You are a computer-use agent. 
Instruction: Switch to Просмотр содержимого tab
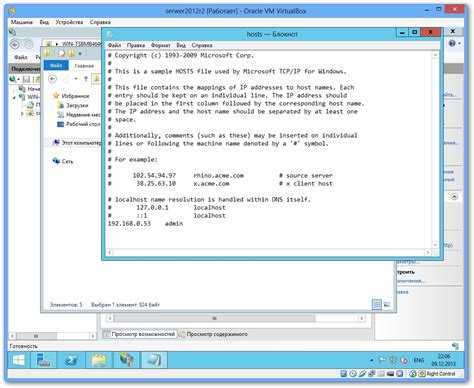214,334
